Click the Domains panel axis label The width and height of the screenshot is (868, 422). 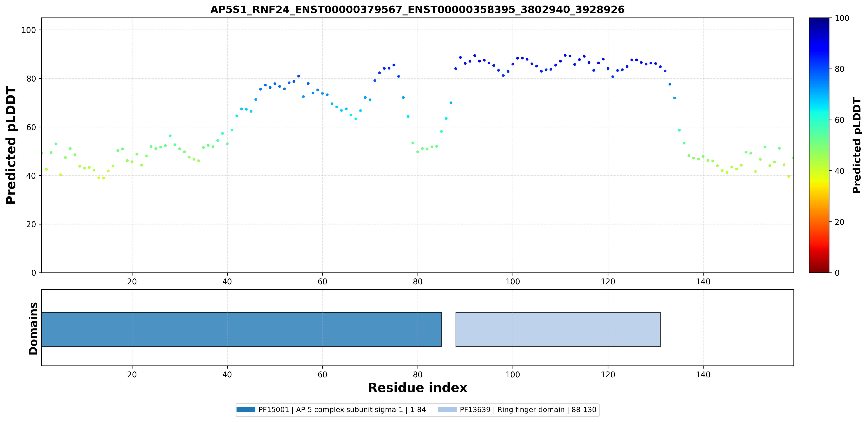(33, 329)
